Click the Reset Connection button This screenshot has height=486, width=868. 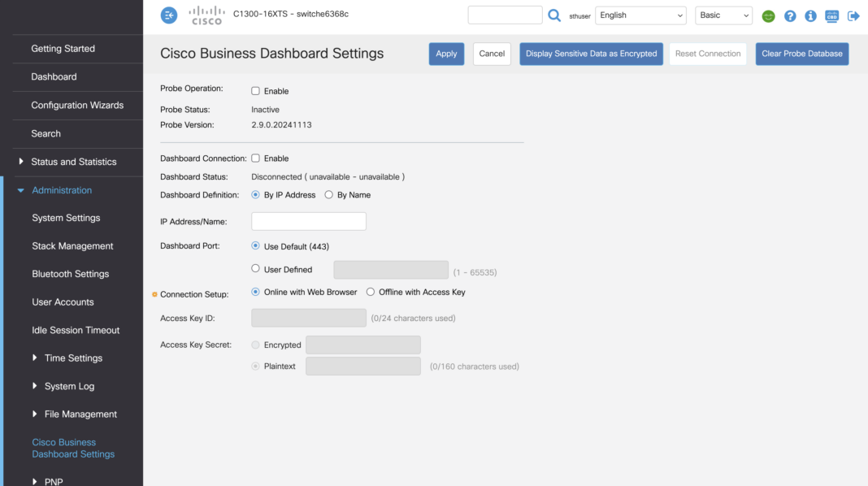707,54
